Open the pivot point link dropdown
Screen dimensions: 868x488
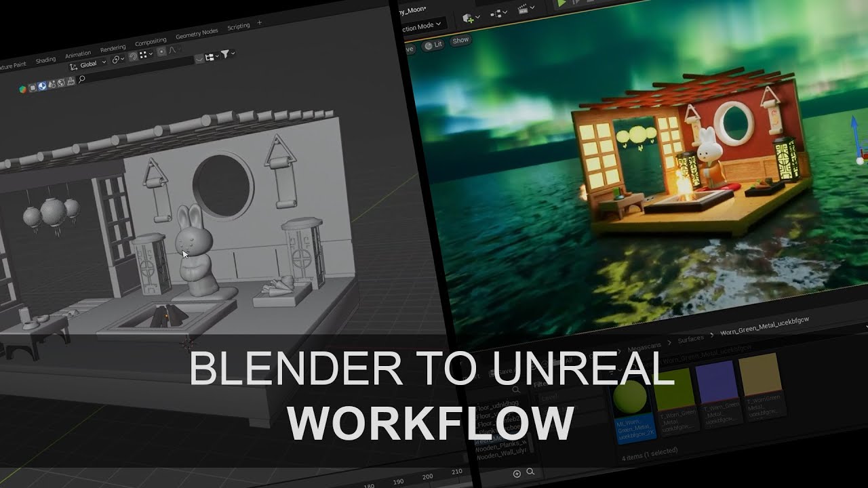tap(119, 60)
